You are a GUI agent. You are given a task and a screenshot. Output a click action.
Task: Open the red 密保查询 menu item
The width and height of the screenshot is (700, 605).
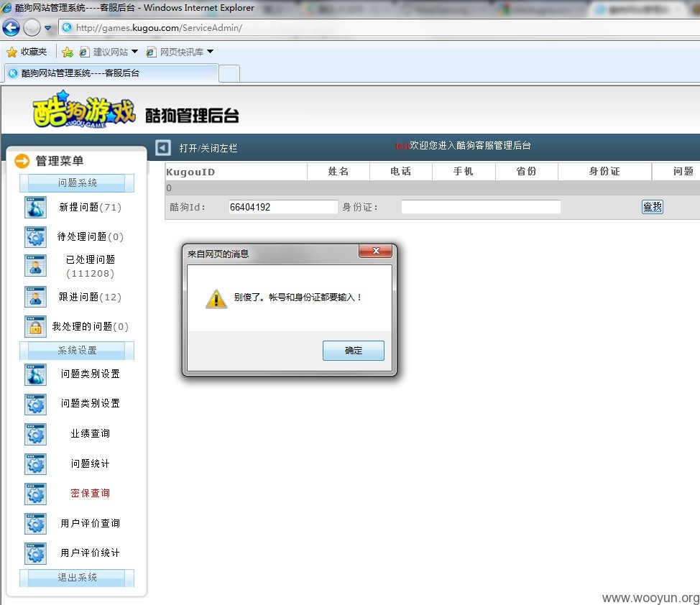90,493
